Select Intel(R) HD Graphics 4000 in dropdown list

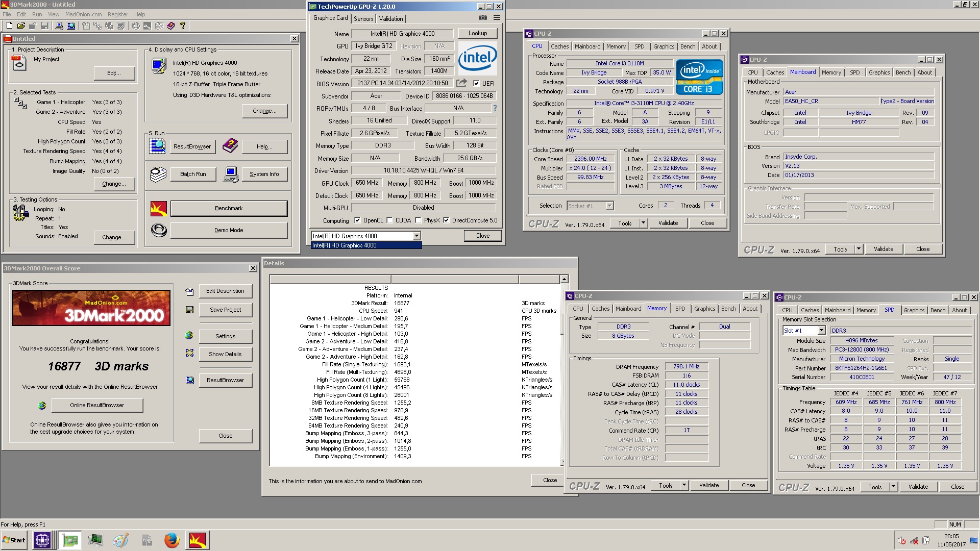tap(366, 245)
